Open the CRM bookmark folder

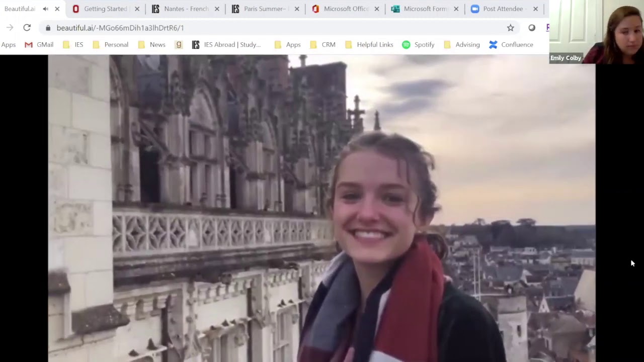tap(323, 45)
